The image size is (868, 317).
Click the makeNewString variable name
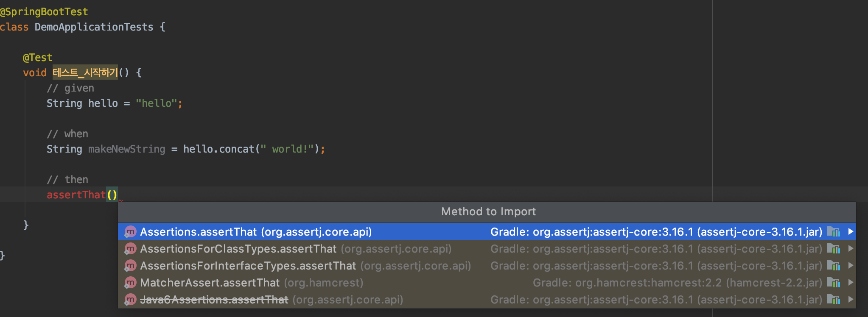point(127,149)
